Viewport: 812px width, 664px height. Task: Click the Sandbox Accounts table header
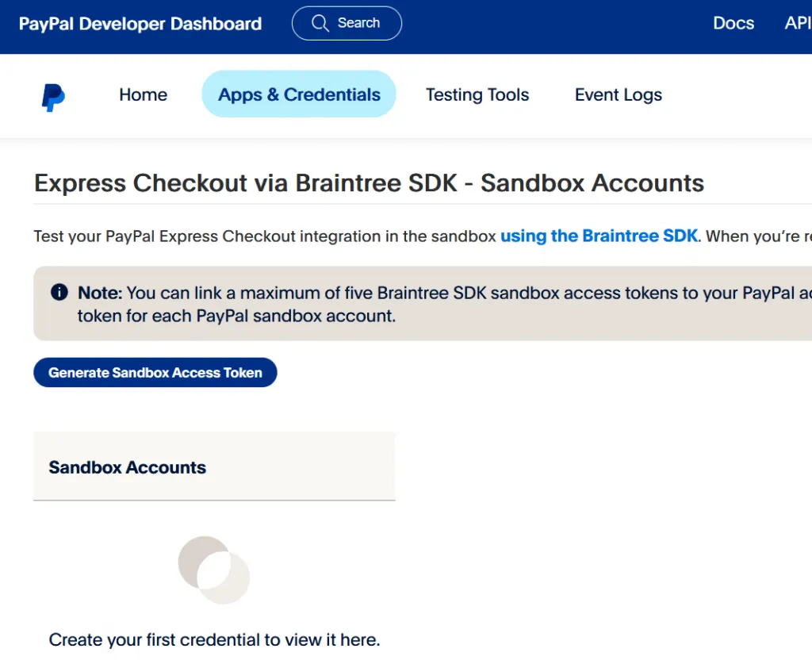tap(128, 467)
